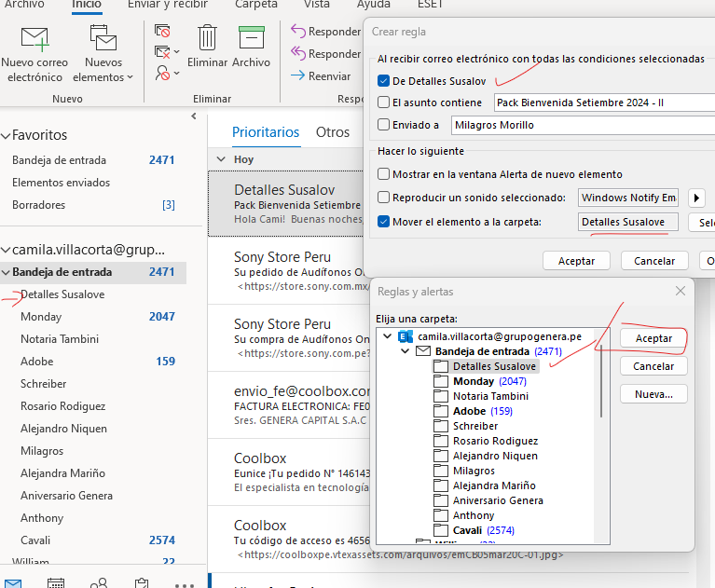Image resolution: width=715 pixels, height=588 pixels.
Task: Uncheck Mover el elemento a la carpeta
Action: [383, 222]
